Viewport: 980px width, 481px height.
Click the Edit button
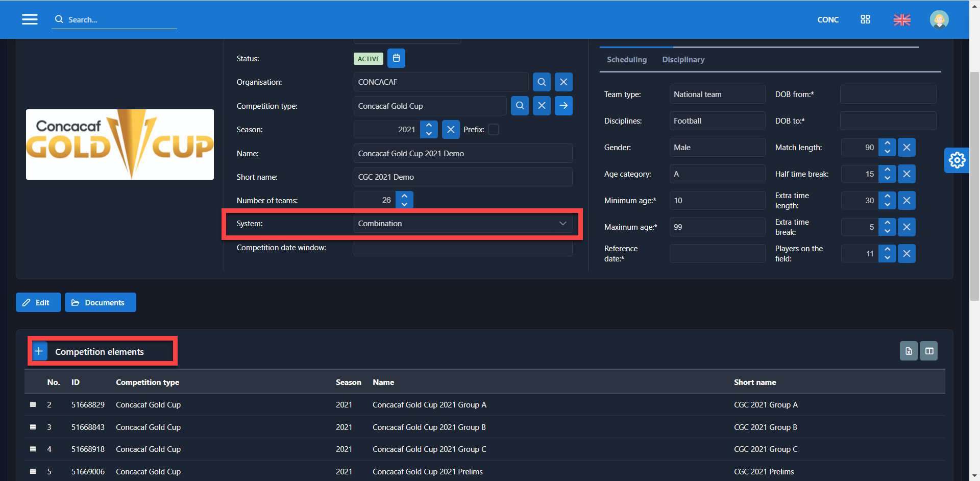[38, 302]
